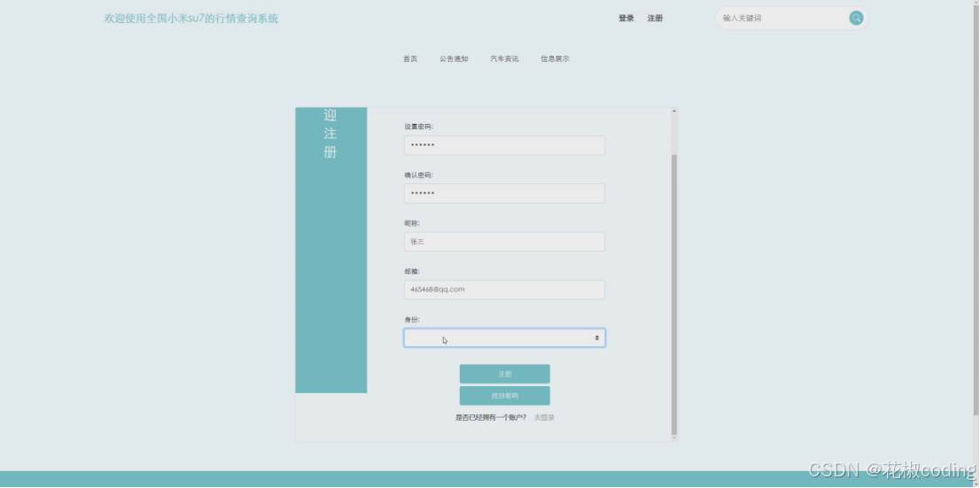Click the 设置密码 label text
This screenshot has width=980, height=488.
coord(418,127)
